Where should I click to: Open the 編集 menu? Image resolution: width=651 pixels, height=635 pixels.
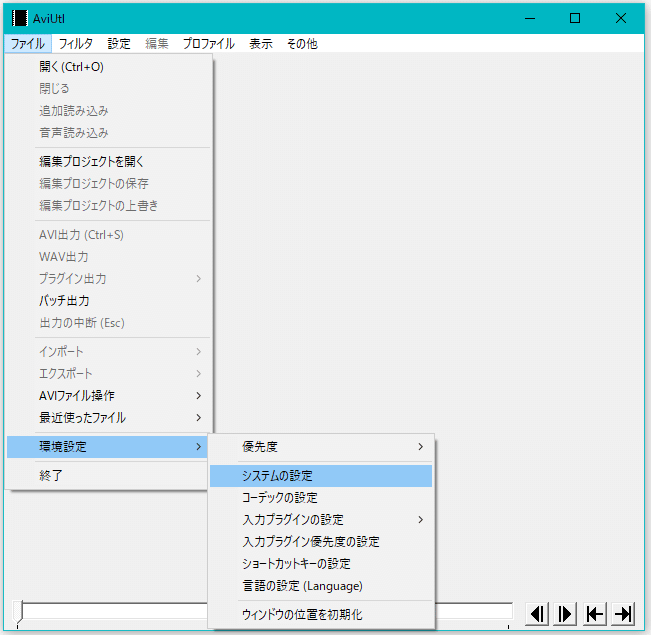tap(157, 44)
